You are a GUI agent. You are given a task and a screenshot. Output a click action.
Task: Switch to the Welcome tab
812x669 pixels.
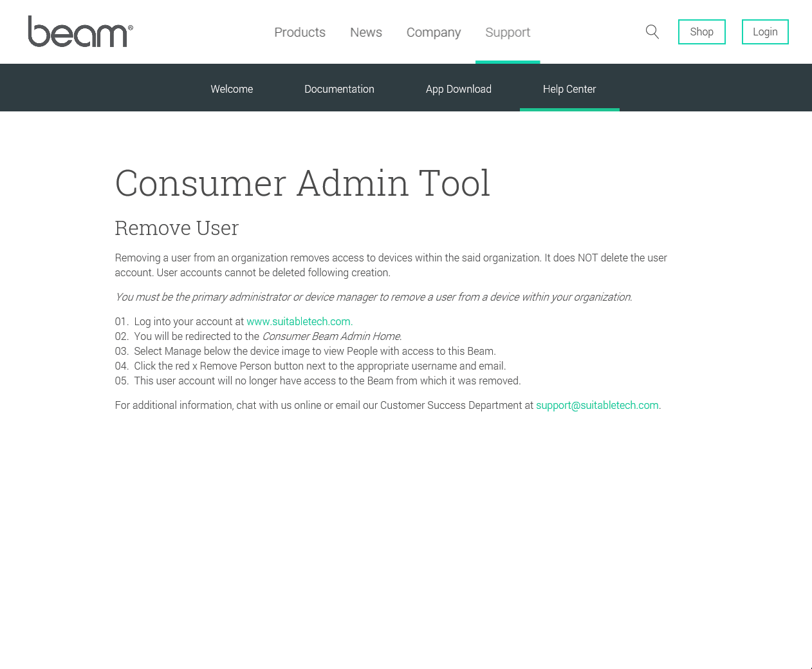(x=232, y=89)
